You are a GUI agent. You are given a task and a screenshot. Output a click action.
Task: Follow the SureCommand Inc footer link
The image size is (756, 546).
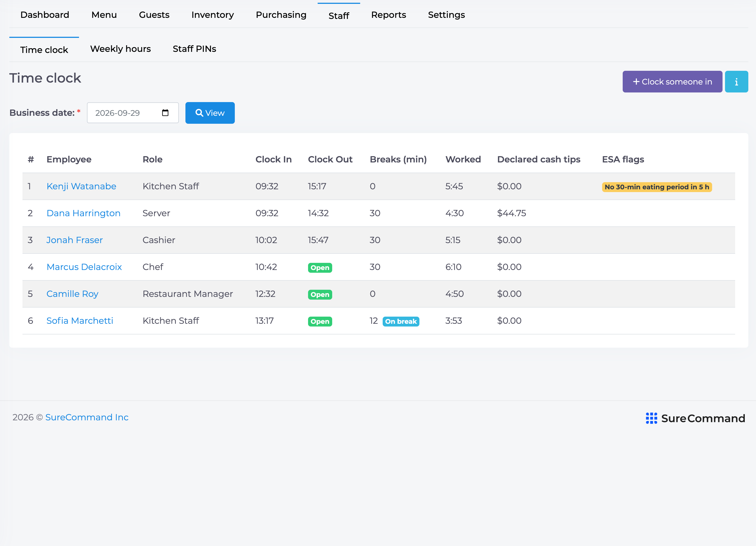click(87, 417)
